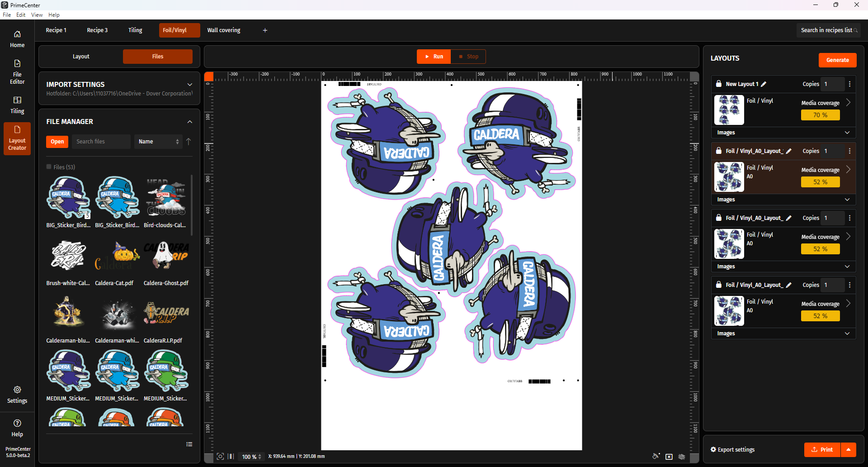
Task: Click the Generate button
Action: pyautogui.click(x=837, y=60)
